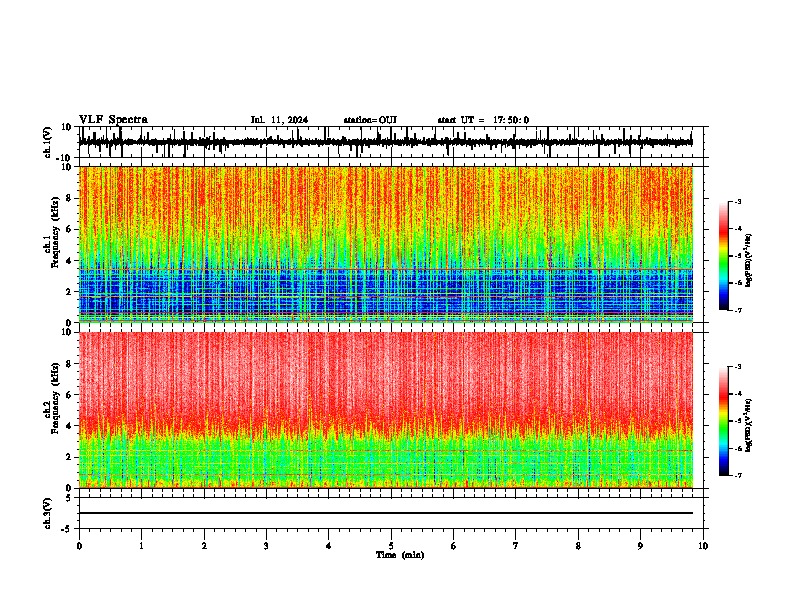Screen dimensions: 792x612
Task: Click the "-3" label on ch.1 color bar
Action: [x=737, y=201]
